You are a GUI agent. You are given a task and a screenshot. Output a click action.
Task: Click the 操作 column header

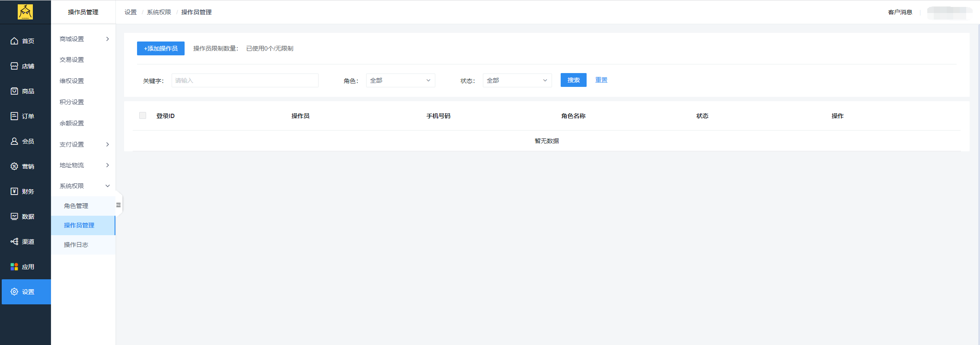click(837, 116)
